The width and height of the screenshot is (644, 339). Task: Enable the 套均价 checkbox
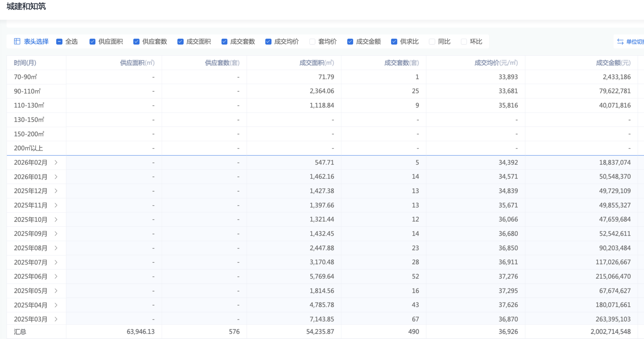pyautogui.click(x=312, y=41)
